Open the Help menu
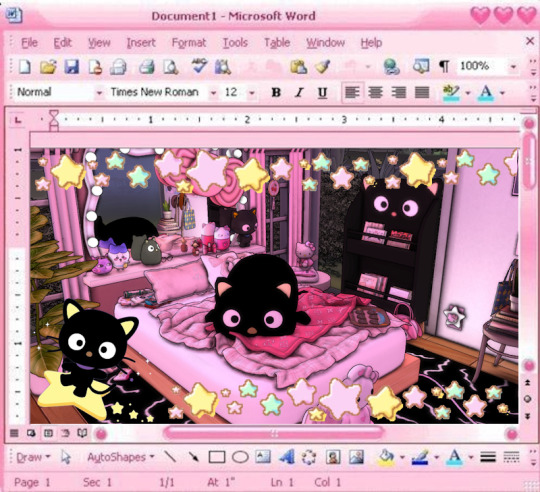 pyautogui.click(x=371, y=43)
